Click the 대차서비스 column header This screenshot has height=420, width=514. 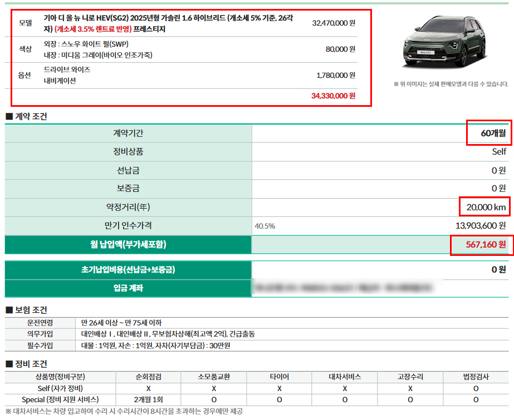pos(345,377)
